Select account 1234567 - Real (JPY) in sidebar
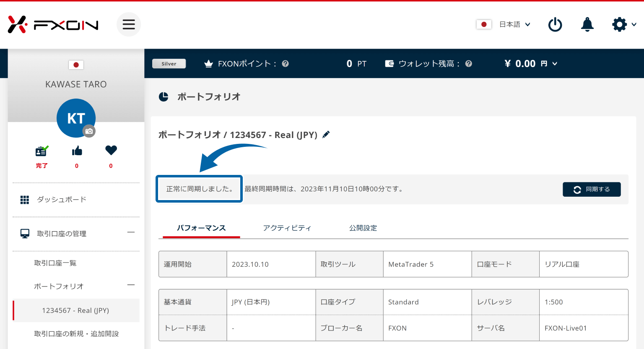The width and height of the screenshot is (644, 349). pyautogui.click(x=76, y=310)
